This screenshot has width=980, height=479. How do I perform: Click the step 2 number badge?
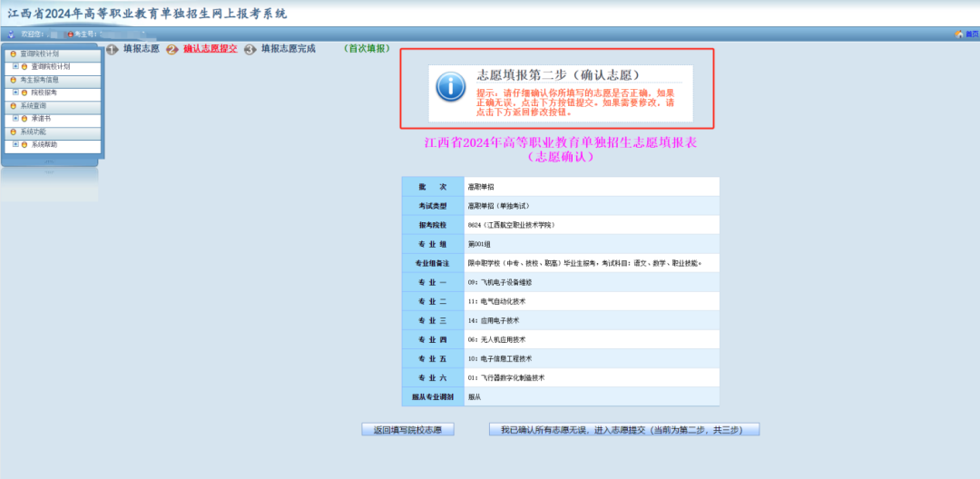coord(171,50)
